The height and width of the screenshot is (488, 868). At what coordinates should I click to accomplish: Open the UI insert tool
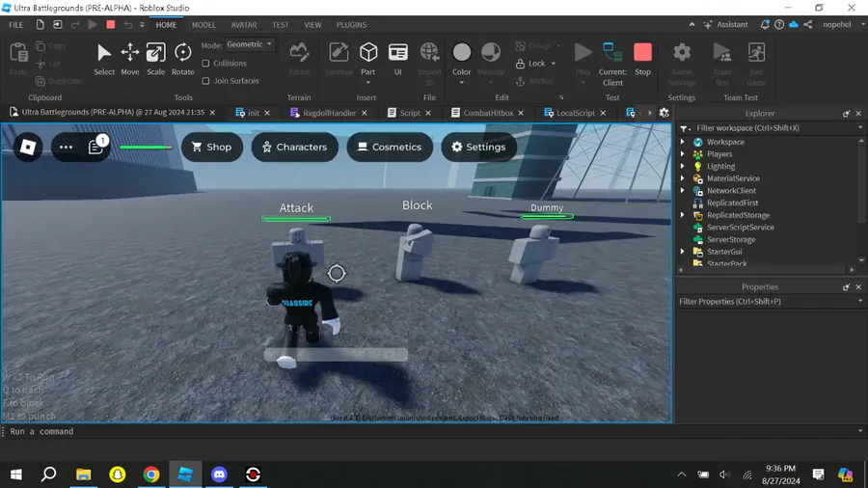click(x=397, y=59)
